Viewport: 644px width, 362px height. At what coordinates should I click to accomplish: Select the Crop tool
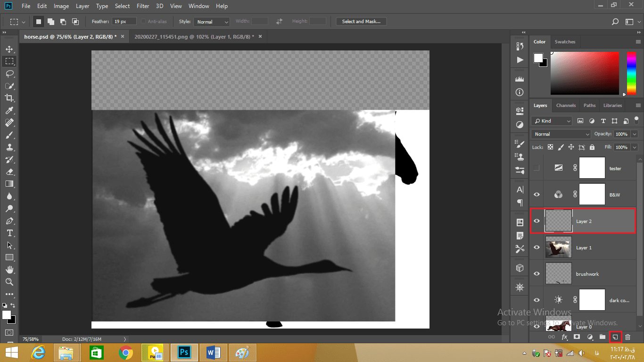click(9, 98)
